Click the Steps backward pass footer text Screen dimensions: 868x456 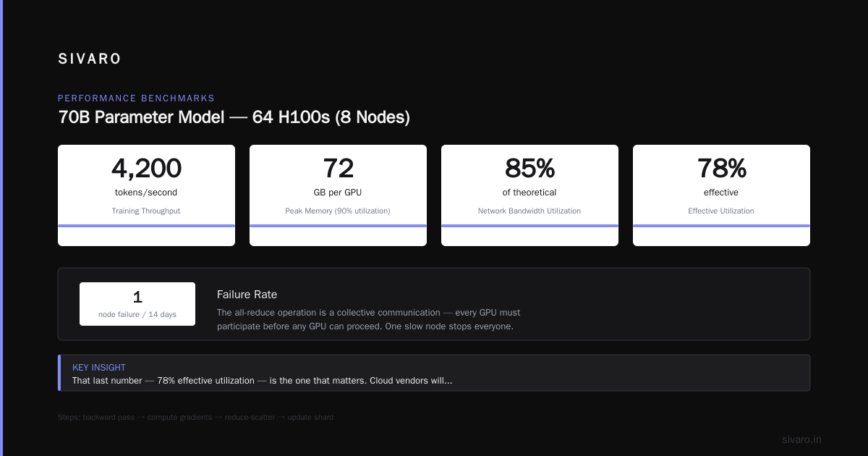(195, 418)
